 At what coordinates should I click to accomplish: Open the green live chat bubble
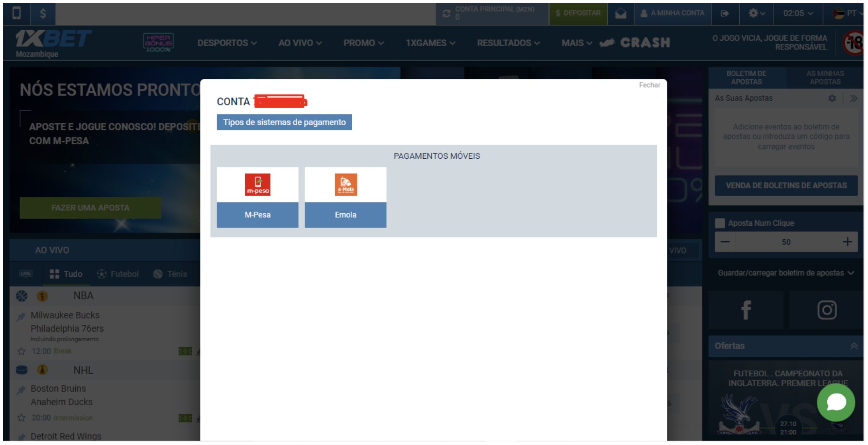836,402
